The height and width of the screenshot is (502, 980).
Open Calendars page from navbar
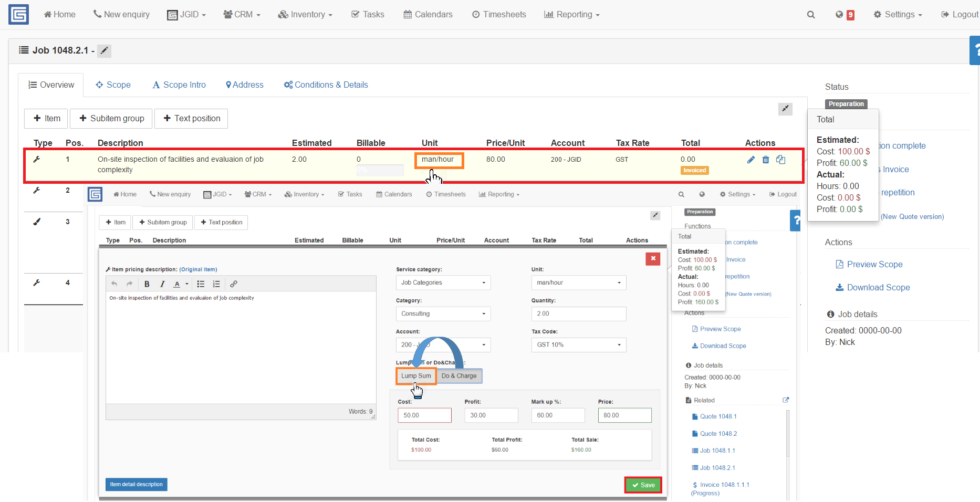point(428,15)
